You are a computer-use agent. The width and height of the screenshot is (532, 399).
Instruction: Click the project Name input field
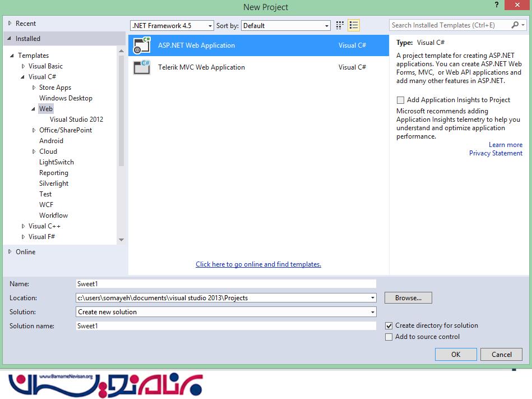pos(226,284)
